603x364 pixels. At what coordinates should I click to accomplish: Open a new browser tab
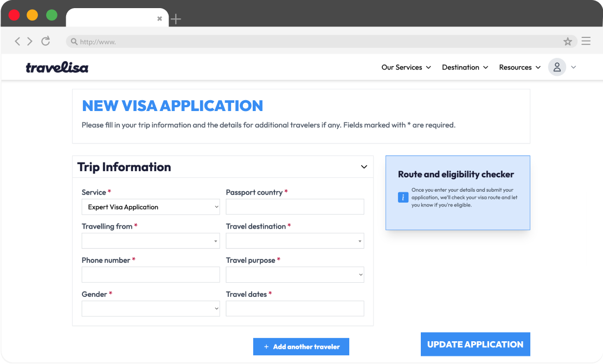176,19
